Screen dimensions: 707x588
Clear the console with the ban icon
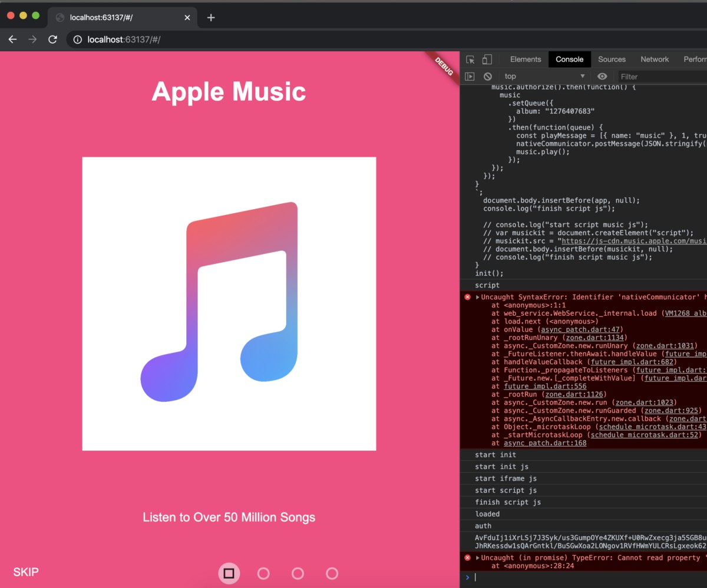coord(488,77)
